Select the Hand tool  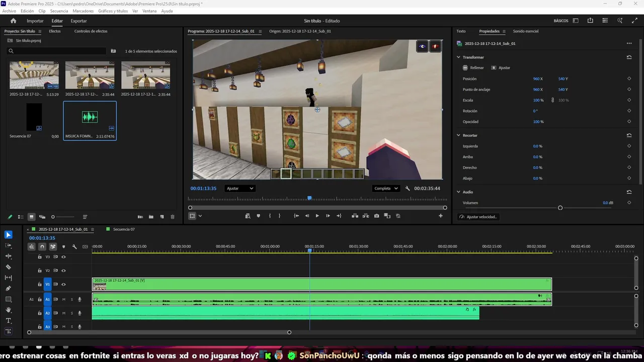(9, 310)
